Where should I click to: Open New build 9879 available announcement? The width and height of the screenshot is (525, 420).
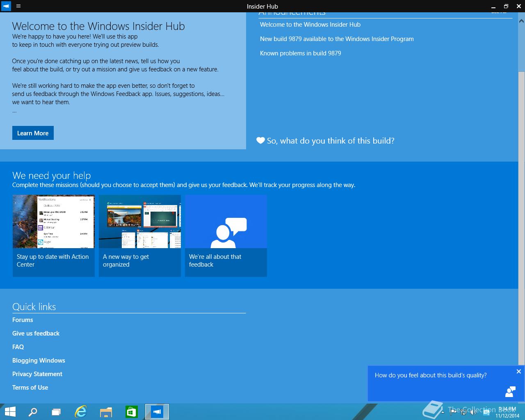[x=337, y=39]
